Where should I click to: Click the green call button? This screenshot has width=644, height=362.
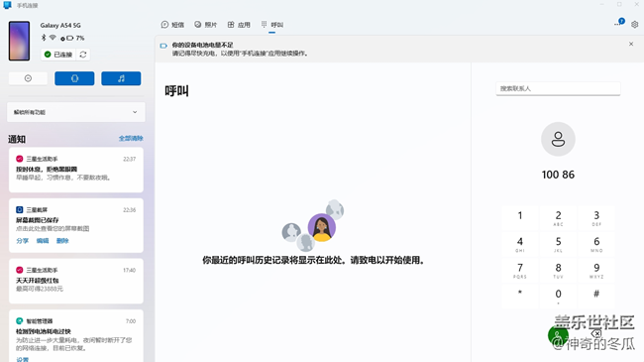point(558,335)
